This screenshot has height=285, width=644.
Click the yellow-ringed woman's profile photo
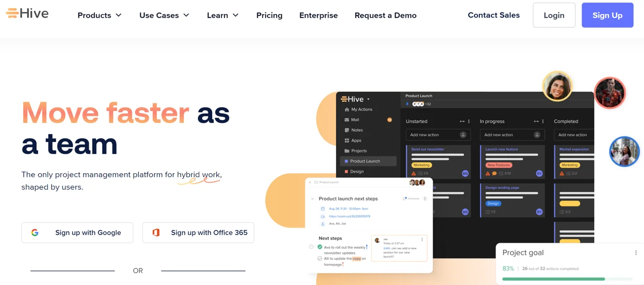pyautogui.click(x=557, y=87)
